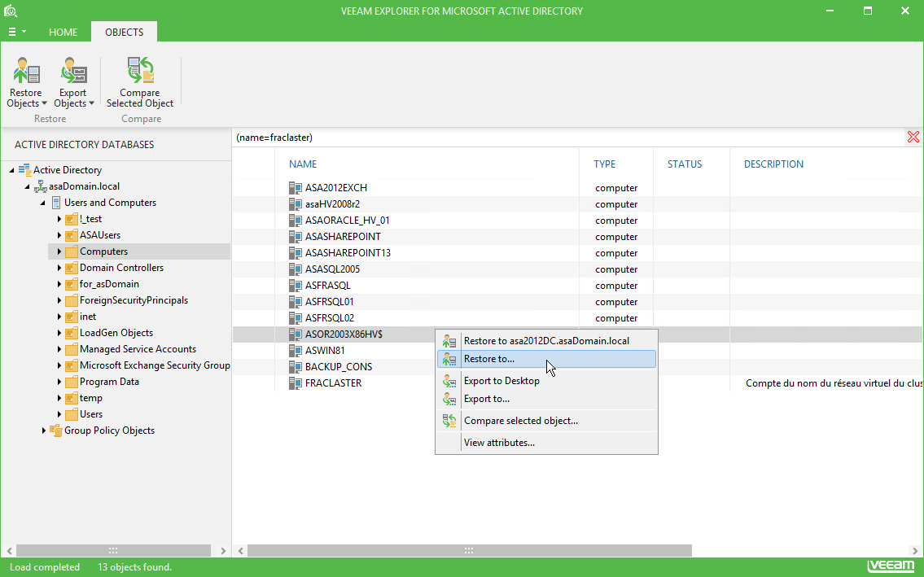Click computer icon next to ASASHAREPOINT13
Screen dimensions: 924x577
[x=296, y=253]
